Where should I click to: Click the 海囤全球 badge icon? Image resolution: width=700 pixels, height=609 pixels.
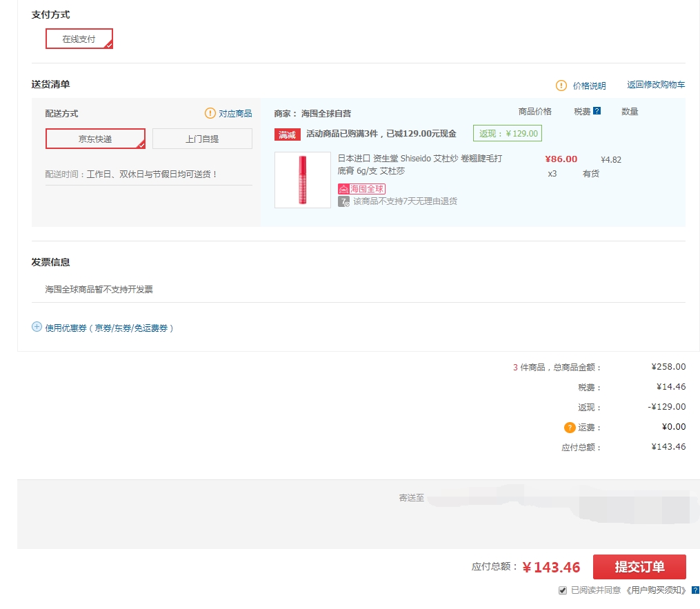click(x=361, y=189)
